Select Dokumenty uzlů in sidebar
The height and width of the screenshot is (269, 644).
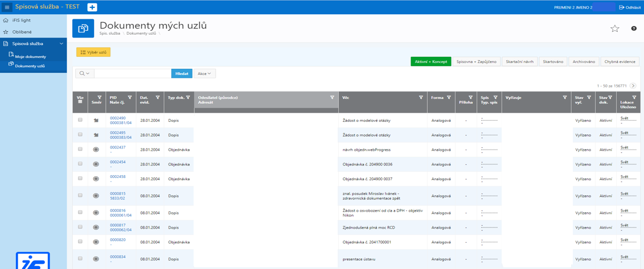[30, 66]
